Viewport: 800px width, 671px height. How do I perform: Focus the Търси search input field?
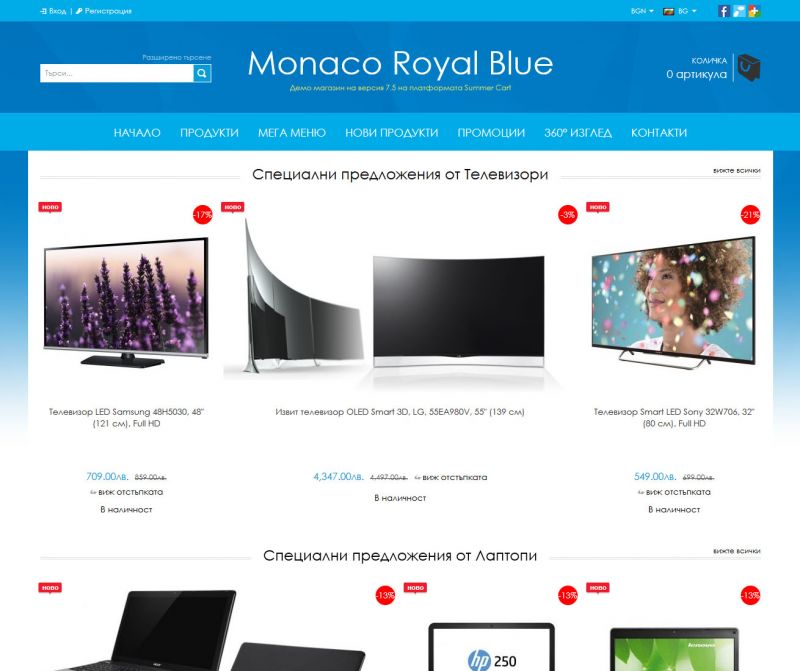tap(117, 73)
